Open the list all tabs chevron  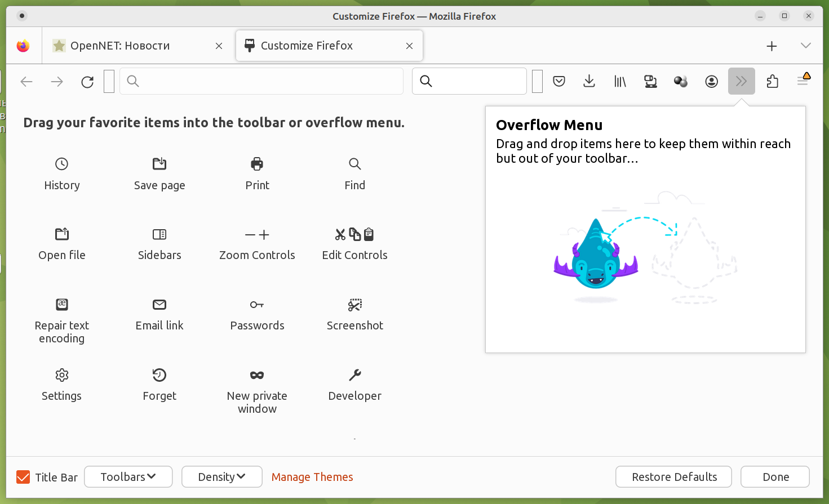pos(805,46)
